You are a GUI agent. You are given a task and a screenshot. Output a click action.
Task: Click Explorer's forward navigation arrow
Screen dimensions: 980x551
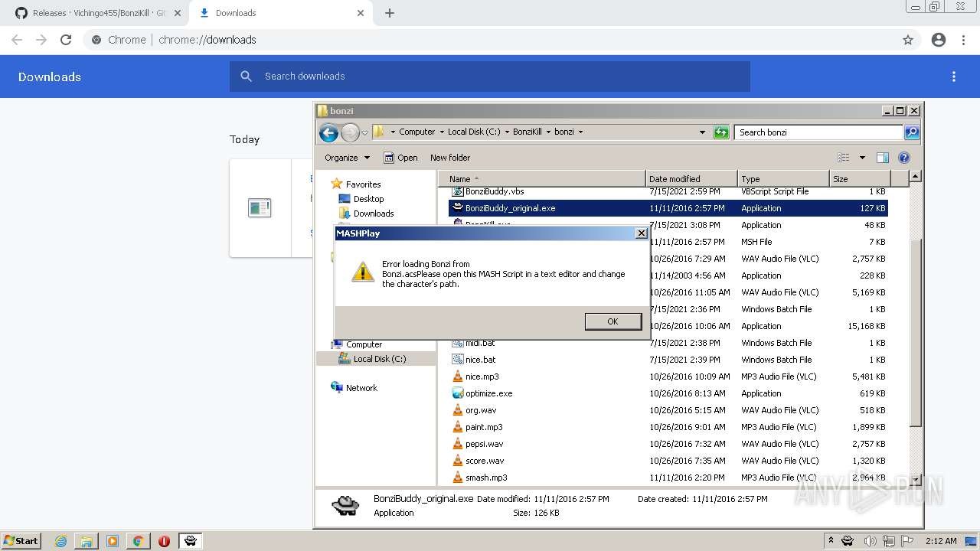pos(350,132)
